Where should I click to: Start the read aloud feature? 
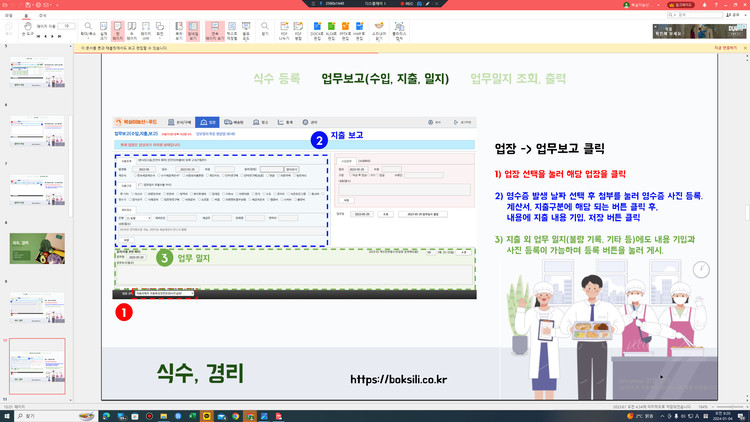(379, 30)
